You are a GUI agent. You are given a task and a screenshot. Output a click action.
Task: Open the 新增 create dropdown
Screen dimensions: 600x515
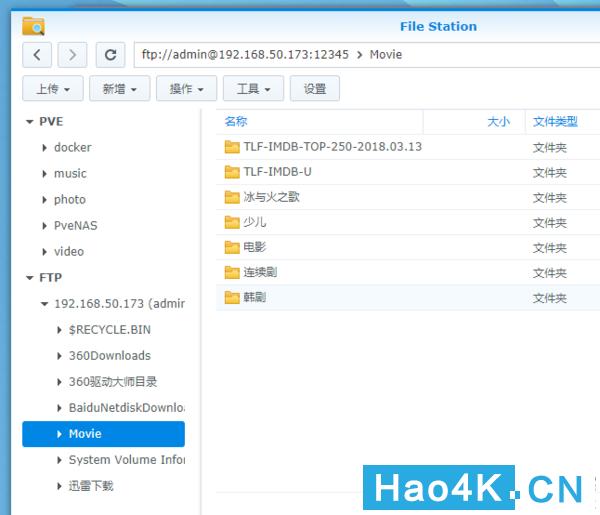point(120,89)
